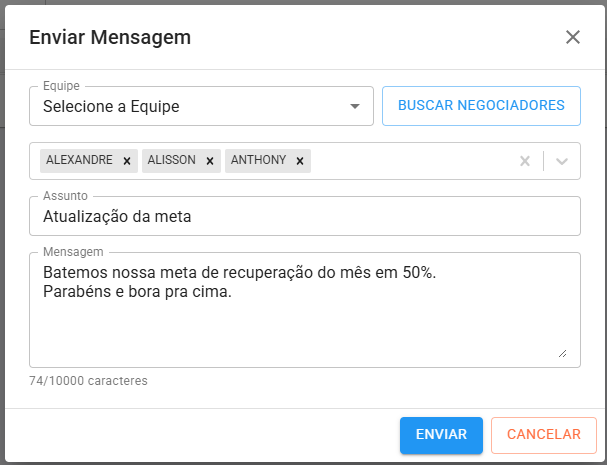Click the BUSCAR NEGOCIADORES button

pyautogui.click(x=481, y=106)
